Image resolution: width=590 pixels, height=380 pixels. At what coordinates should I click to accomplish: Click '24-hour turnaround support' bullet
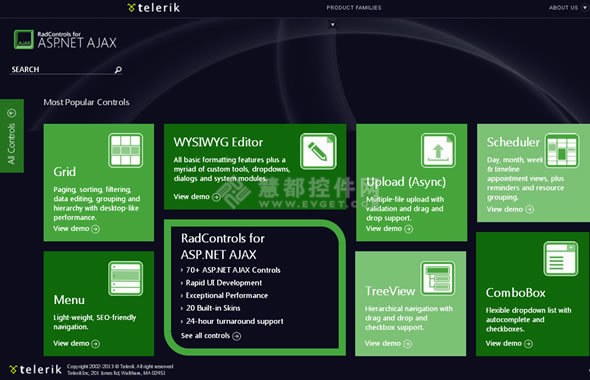232,321
